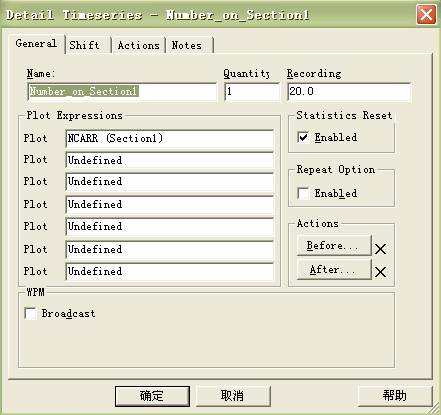The width and height of the screenshot is (441, 415).
Task: Click the Quantity field showing 1
Action: click(252, 91)
